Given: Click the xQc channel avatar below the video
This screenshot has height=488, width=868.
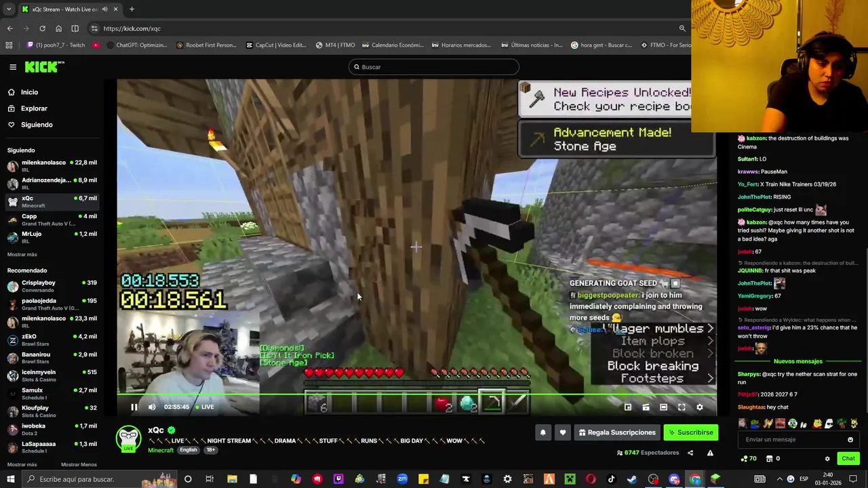Looking at the screenshot, I should (x=129, y=438).
